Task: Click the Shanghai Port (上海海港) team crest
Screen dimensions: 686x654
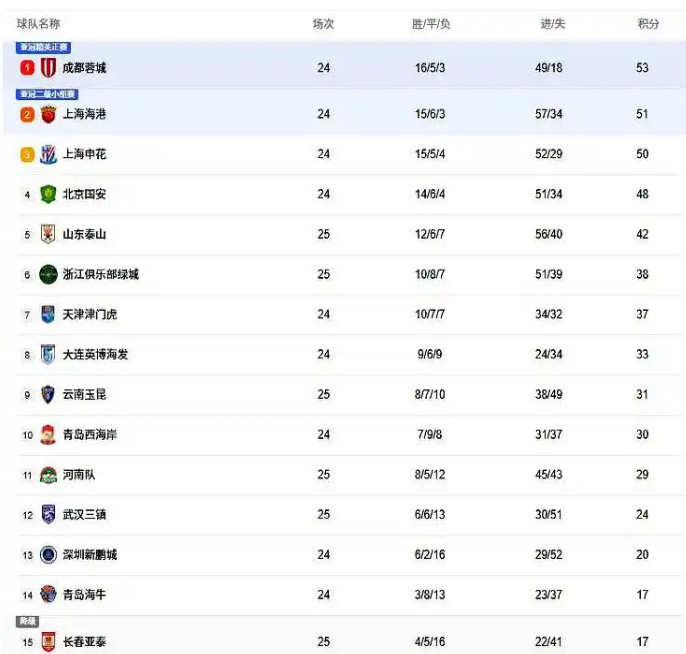Action: coord(48,115)
